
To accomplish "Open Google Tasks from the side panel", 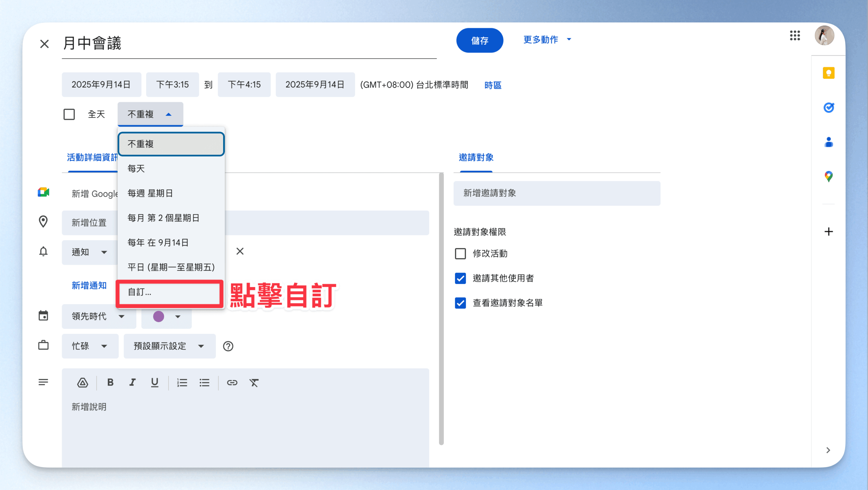I will (828, 108).
